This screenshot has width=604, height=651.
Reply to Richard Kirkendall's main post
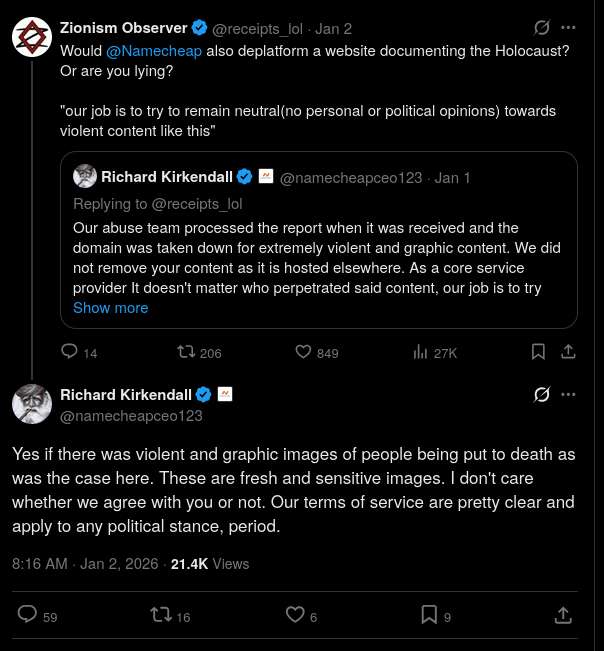coord(28,615)
